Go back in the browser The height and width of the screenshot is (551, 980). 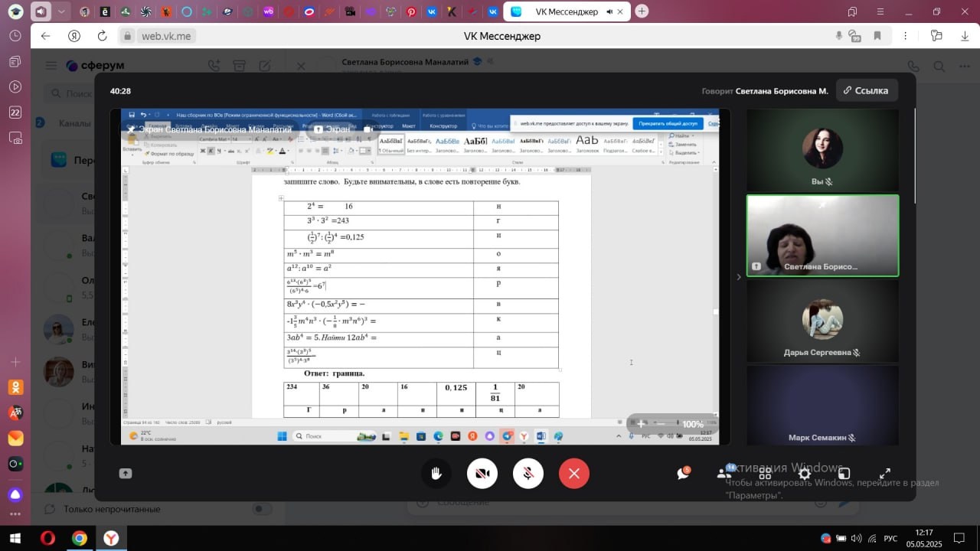pyautogui.click(x=45, y=36)
